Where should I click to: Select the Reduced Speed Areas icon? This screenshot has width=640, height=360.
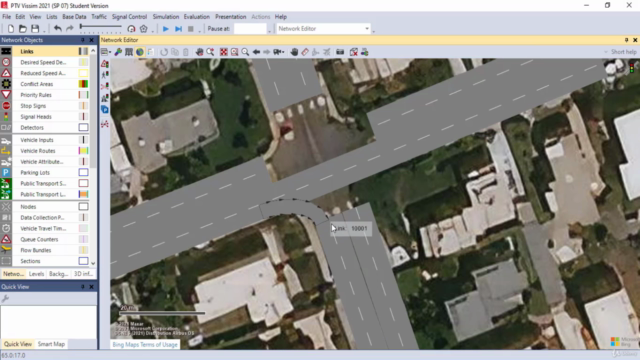[6, 73]
